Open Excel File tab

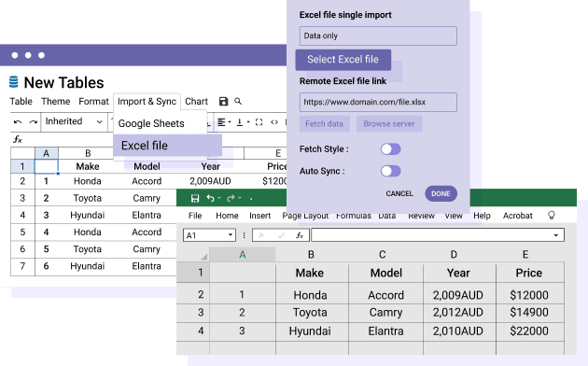195,216
